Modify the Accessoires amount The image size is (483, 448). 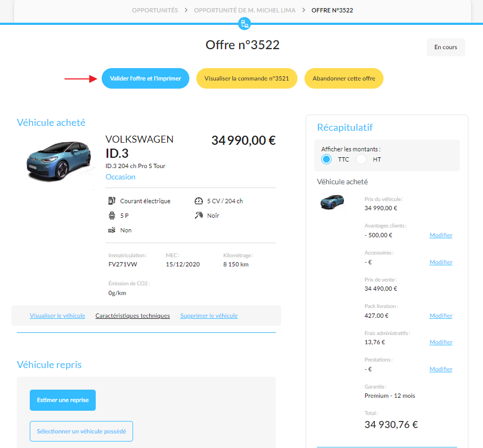[x=441, y=262]
